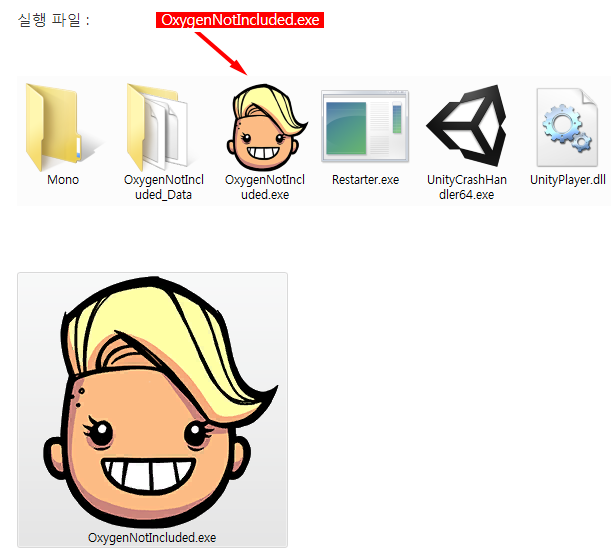Click the '실행 파일 :' heading text

point(54,19)
